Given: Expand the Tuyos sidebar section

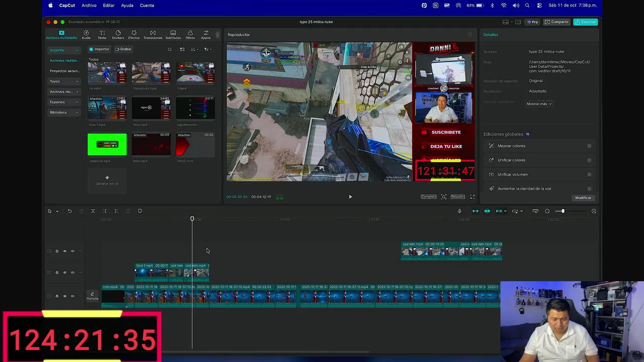Looking at the screenshot, I should click(64, 81).
